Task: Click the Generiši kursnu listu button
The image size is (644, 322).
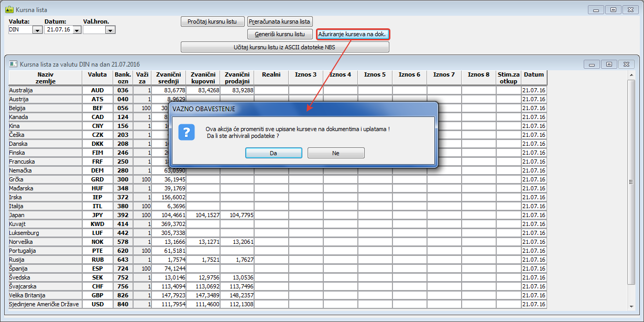Action: 280,34
